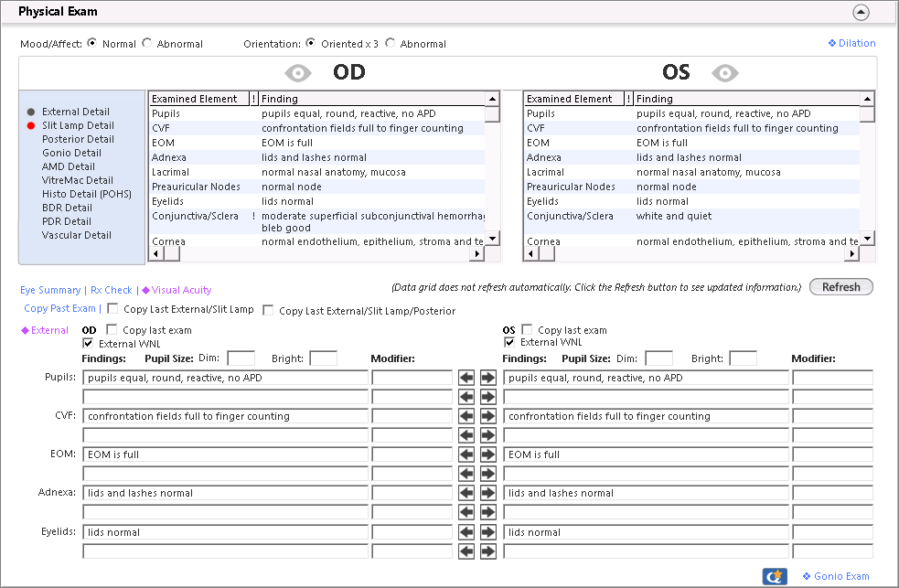899x588 pixels.
Task: Click left arrow on CVF row
Action: [466, 415]
